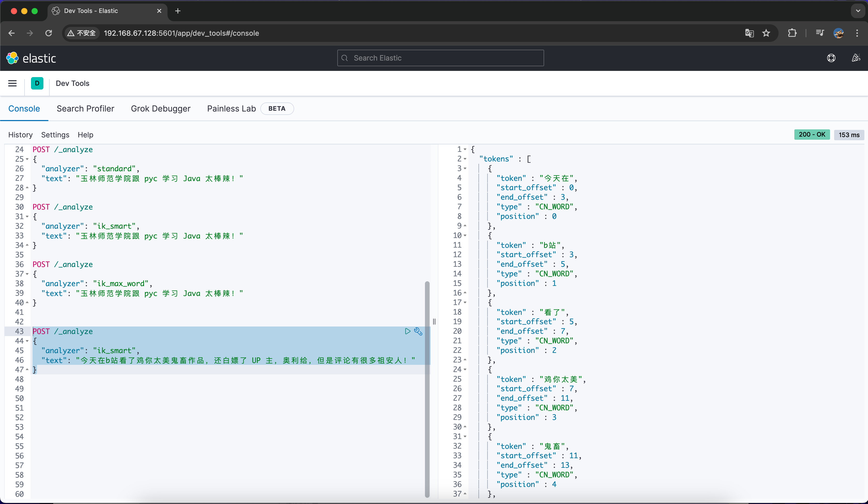Screen dimensions: 868x504
Task: Open the tab search dropdown chevron
Action: click(x=858, y=11)
